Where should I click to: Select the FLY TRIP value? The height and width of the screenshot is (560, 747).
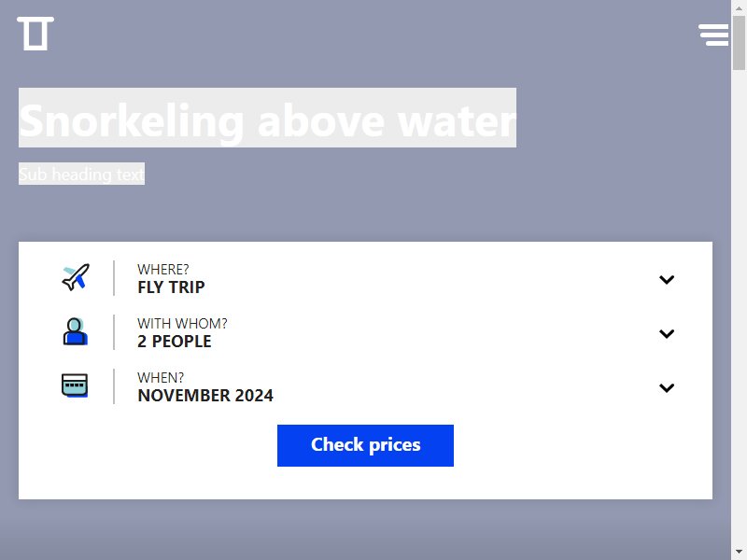(x=171, y=287)
